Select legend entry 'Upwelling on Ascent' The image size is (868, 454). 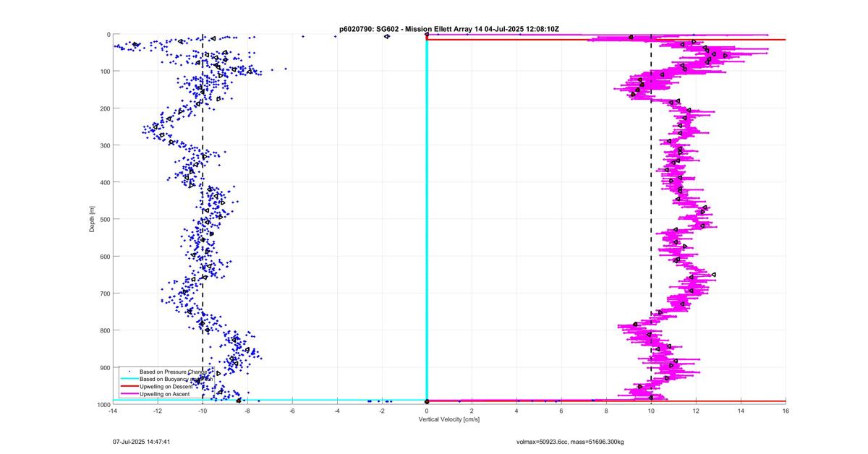coord(165,394)
